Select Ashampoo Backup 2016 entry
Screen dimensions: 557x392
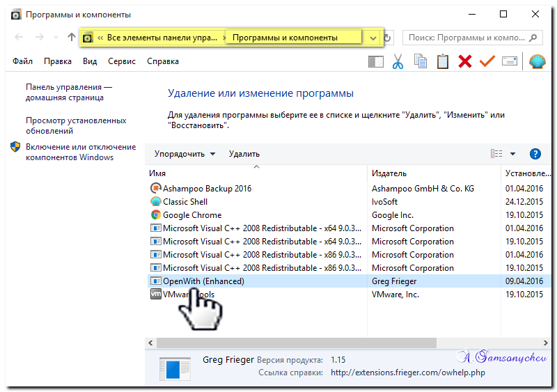click(x=207, y=189)
